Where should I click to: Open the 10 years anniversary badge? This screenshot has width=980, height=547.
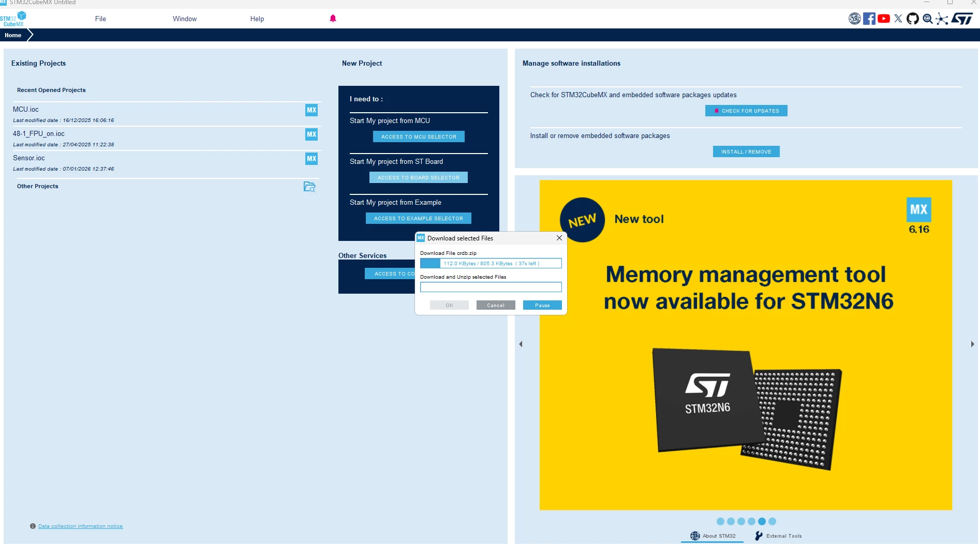click(x=854, y=19)
